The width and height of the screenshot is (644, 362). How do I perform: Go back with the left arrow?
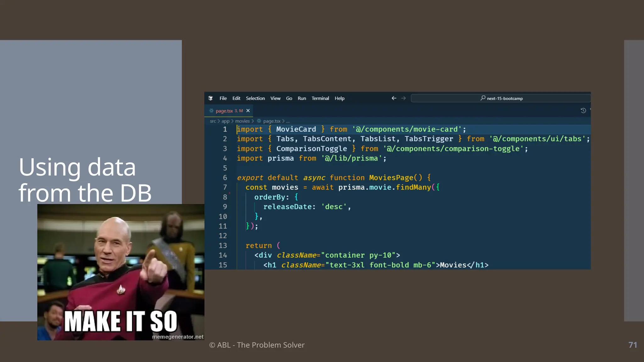click(x=394, y=98)
